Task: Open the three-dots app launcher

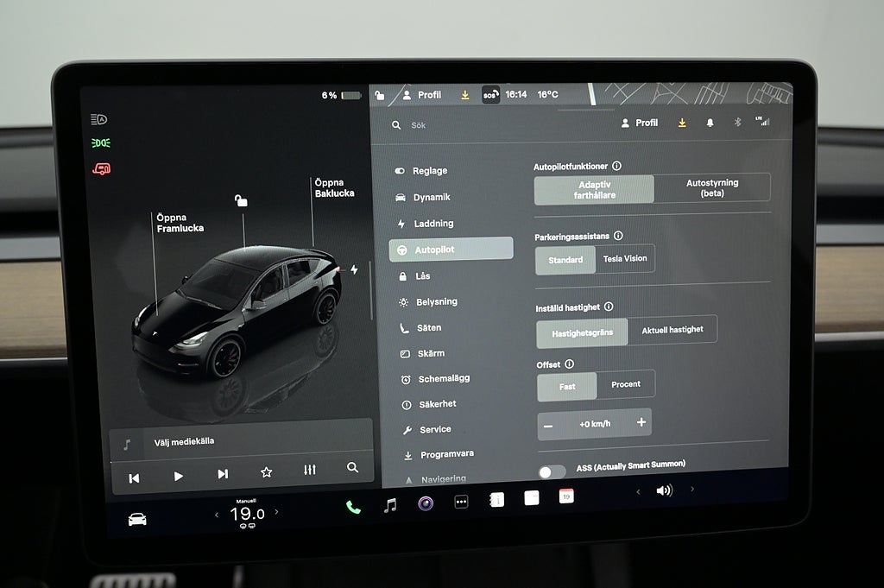Action: (461, 502)
